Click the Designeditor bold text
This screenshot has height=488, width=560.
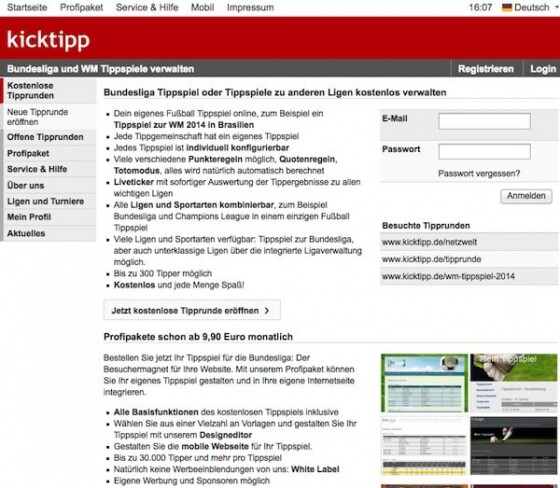point(226,435)
